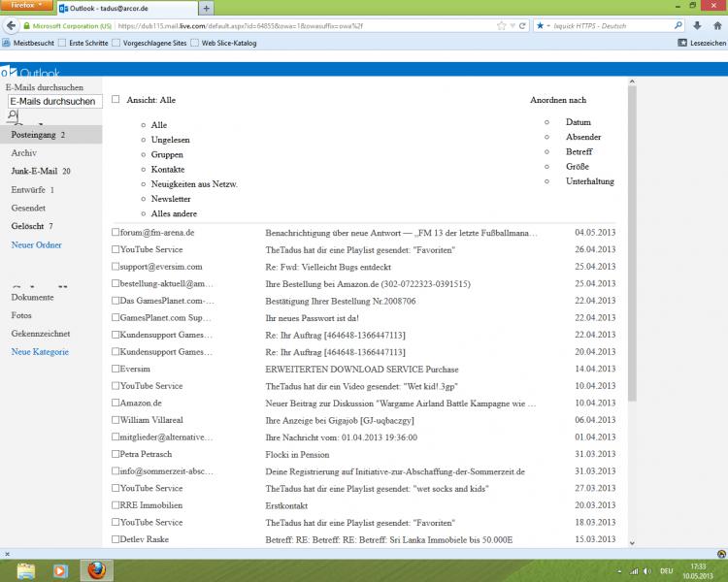Show hidden tray icons arrow
Viewport: 728px width, 582px height.
pyautogui.click(x=619, y=571)
